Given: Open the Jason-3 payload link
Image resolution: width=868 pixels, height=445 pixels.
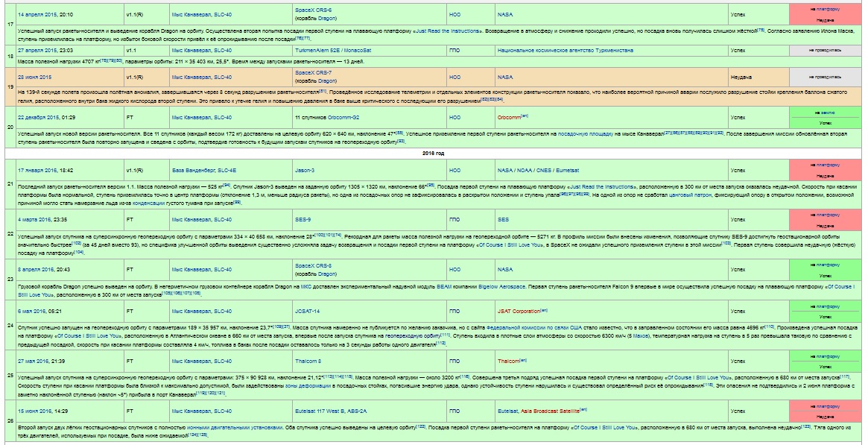Looking at the screenshot, I should 305,171.
